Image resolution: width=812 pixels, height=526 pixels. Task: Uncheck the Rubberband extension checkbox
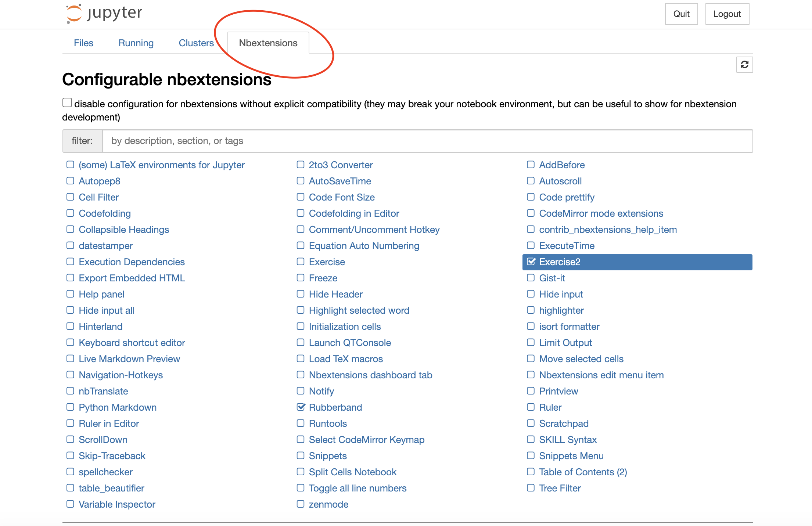point(301,407)
